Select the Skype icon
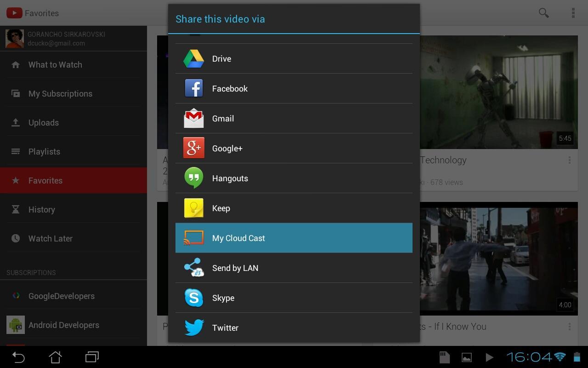The height and width of the screenshot is (368, 588). 194,298
